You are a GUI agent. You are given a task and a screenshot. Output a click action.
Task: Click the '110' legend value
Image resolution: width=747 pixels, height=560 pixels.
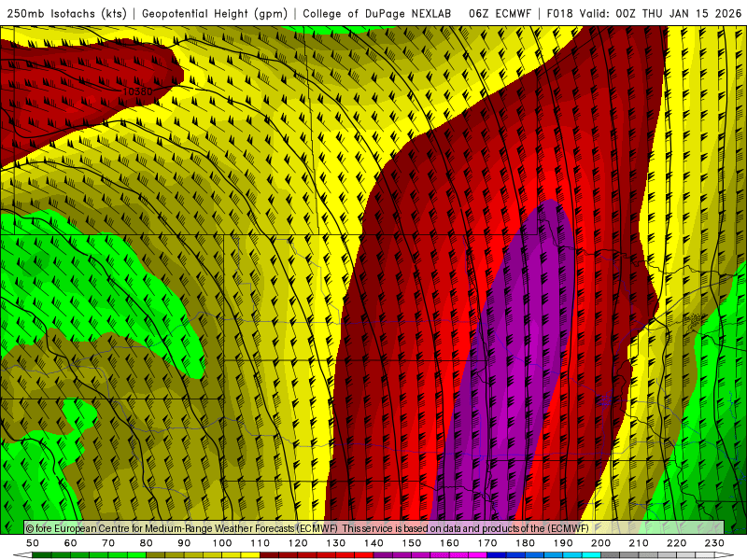pos(261,543)
